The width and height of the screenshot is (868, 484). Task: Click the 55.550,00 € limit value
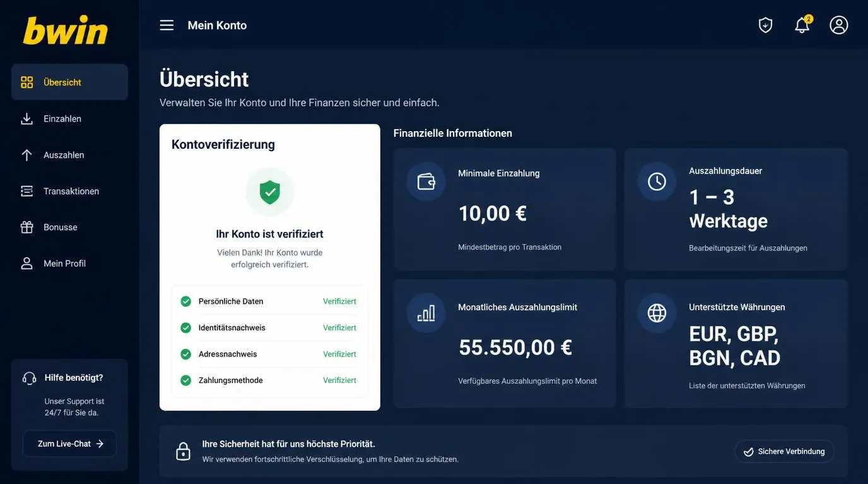[515, 347]
